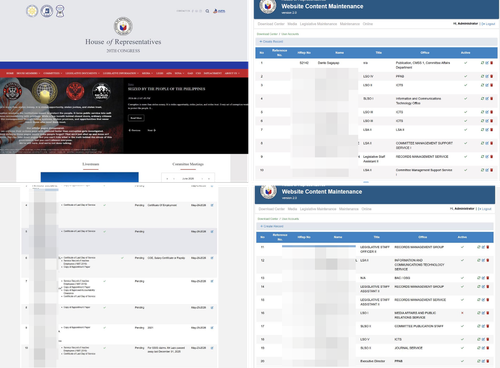Click the Livestream section heading
Image resolution: width=500 pixels, height=368 pixels.
click(91, 164)
